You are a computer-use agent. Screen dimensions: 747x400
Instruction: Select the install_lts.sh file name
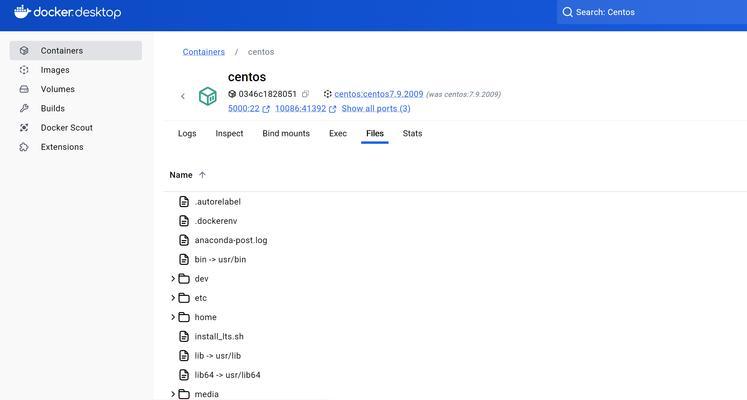219,337
